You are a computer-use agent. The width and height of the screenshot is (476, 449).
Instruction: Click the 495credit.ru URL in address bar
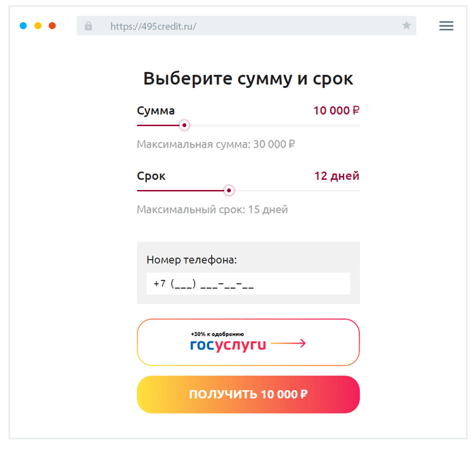[153, 26]
